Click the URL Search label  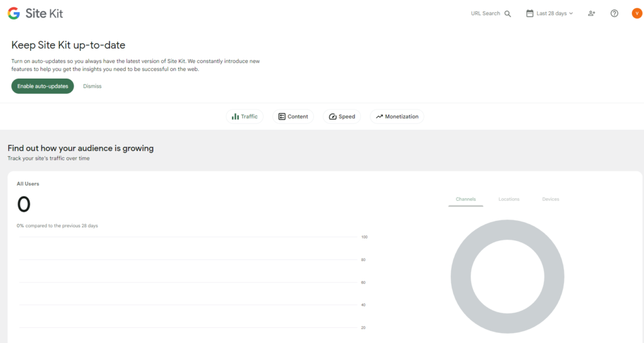(x=486, y=14)
